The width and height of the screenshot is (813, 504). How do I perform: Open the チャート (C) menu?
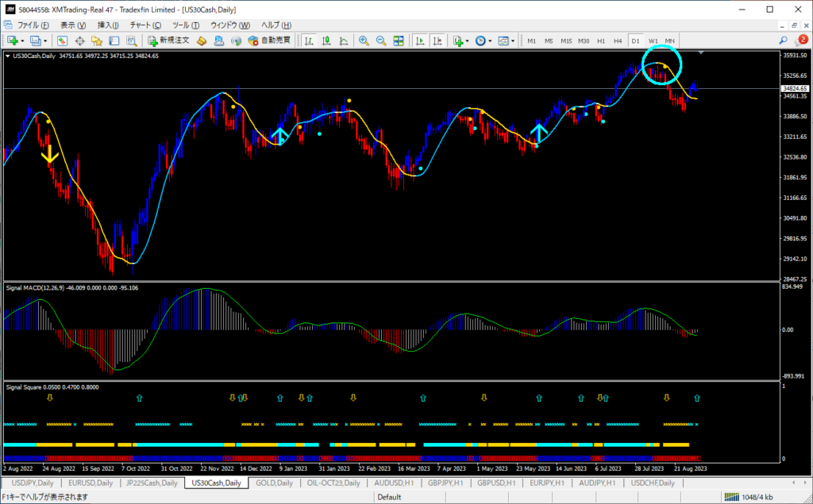(x=146, y=25)
